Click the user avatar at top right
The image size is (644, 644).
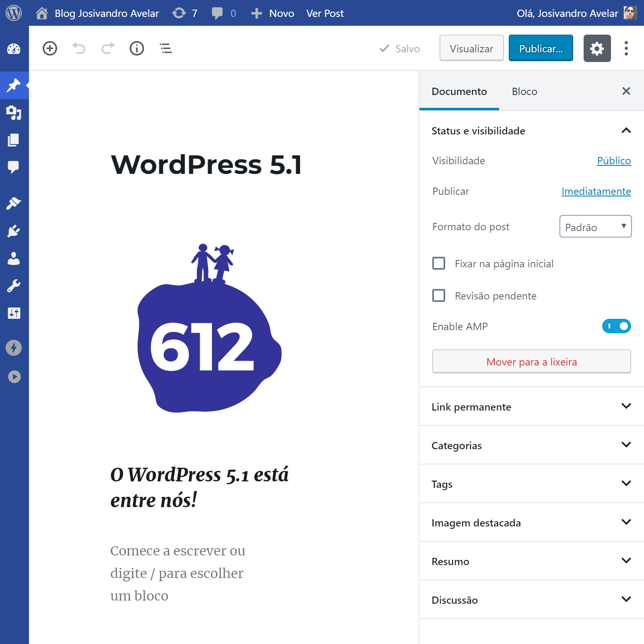(x=630, y=13)
